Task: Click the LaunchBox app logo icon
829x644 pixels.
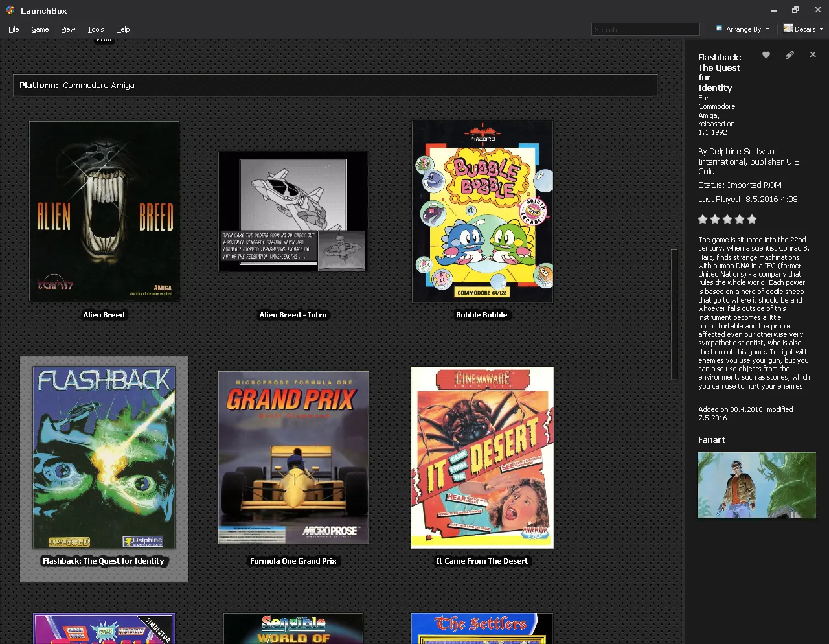Action: pyautogui.click(x=10, y=10)
